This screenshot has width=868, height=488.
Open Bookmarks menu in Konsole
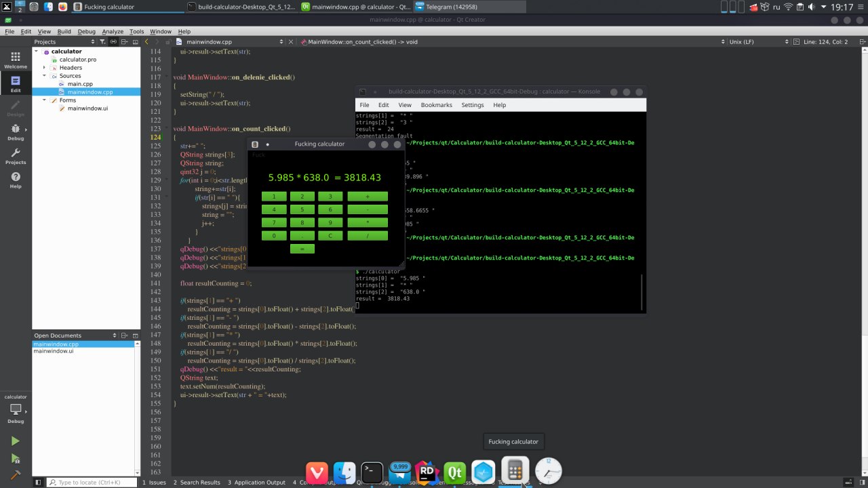pos(436,105)
